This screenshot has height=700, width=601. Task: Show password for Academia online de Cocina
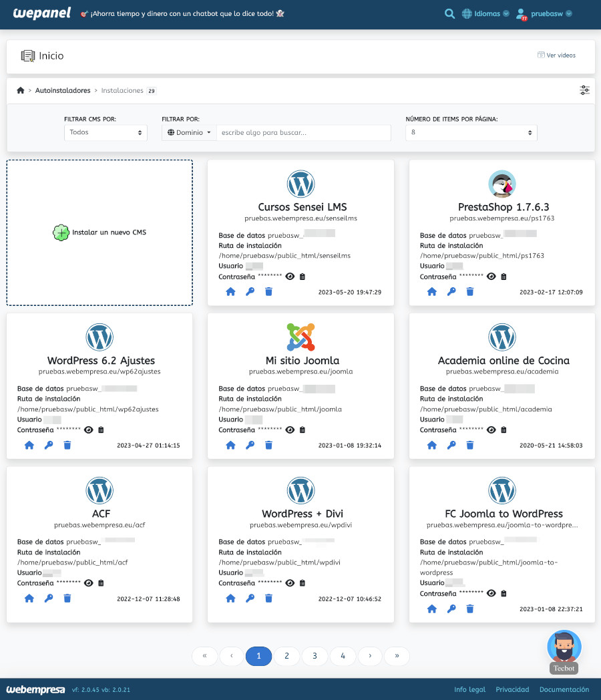tap(491, 430)
